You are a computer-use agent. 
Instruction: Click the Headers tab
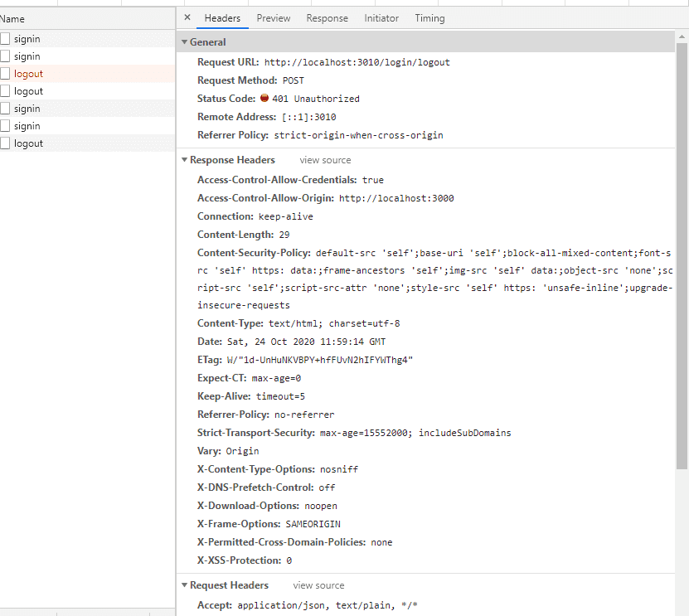tap(222, 18)
